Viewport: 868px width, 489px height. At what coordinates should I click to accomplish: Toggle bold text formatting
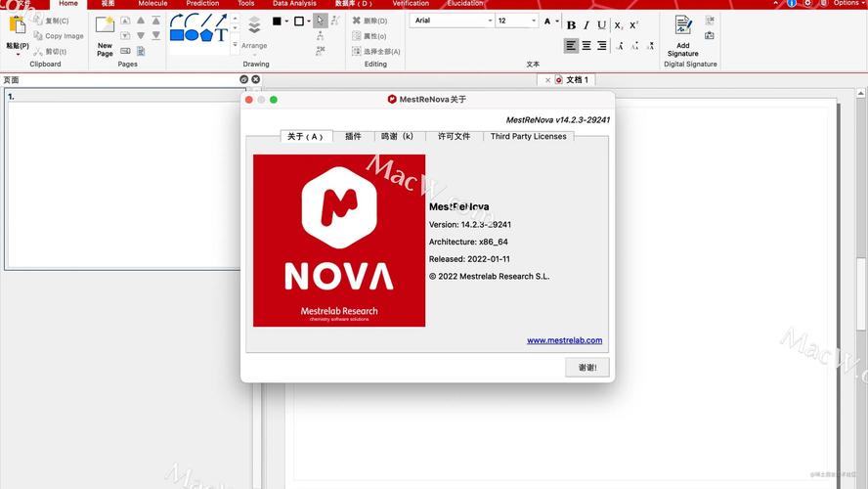point(571,25)
